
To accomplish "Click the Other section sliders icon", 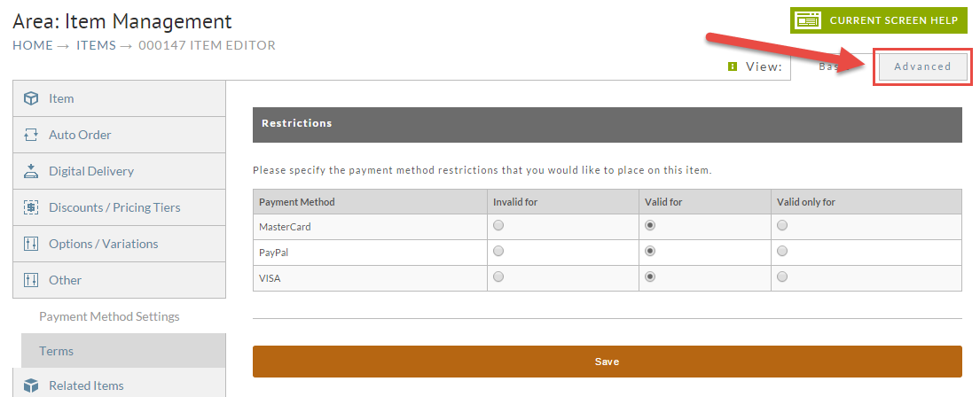I will 31,280.
